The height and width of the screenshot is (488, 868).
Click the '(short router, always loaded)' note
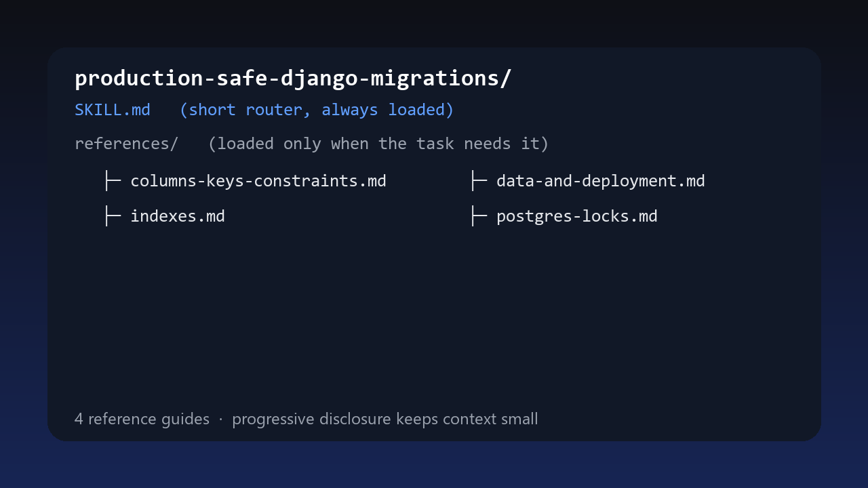pos(317,110)
